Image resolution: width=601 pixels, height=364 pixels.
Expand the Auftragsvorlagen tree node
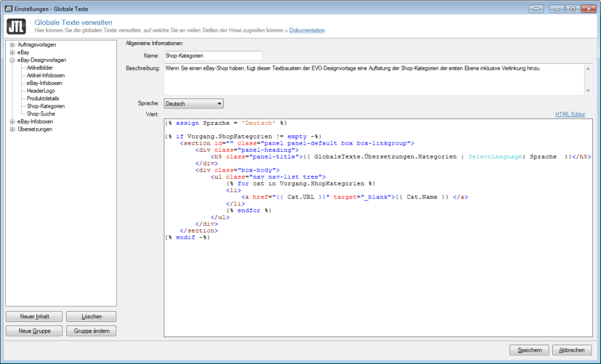click(x=12, y=45)
